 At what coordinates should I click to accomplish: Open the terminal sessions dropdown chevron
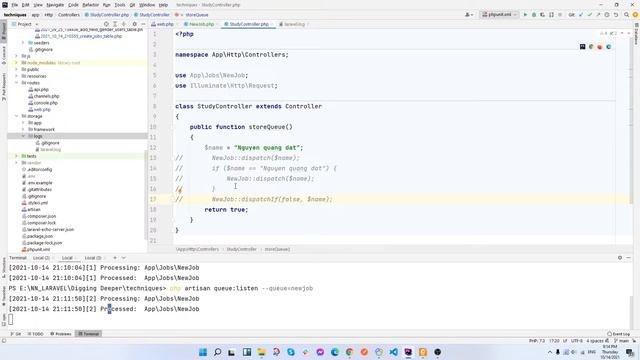tap(124, 258)
